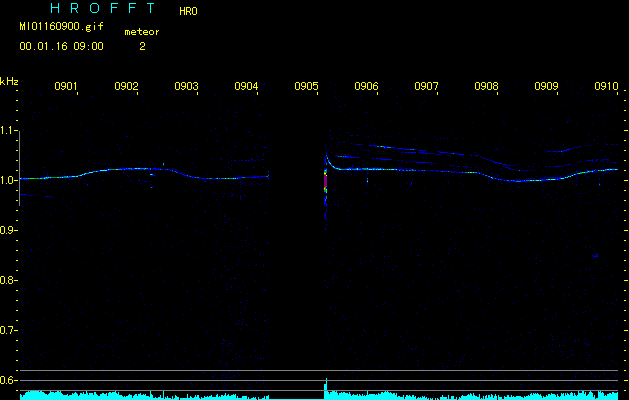Jump to the 0902 time marker
Screen dimensions: 629x400
click(126, 87)
